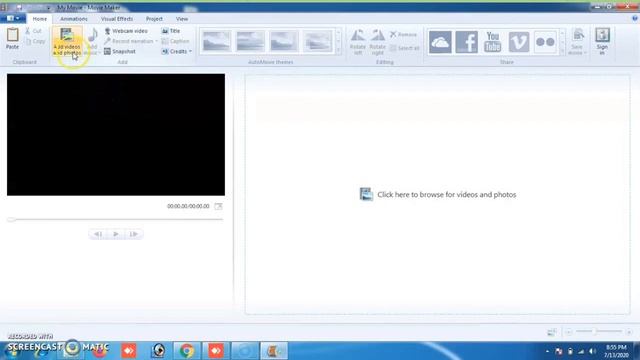Click the Sign in button
Screen dimensions: 640x360
(x=602, y=42)
